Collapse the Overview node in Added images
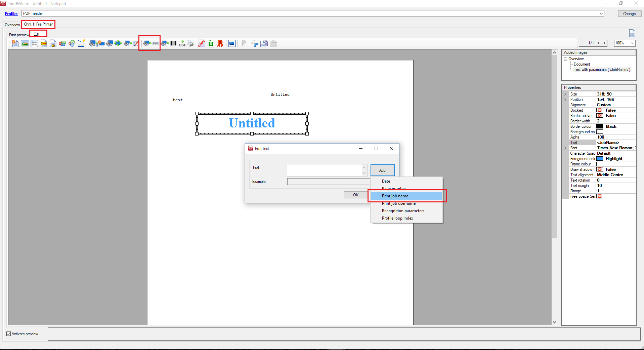 tap(566, 59)
